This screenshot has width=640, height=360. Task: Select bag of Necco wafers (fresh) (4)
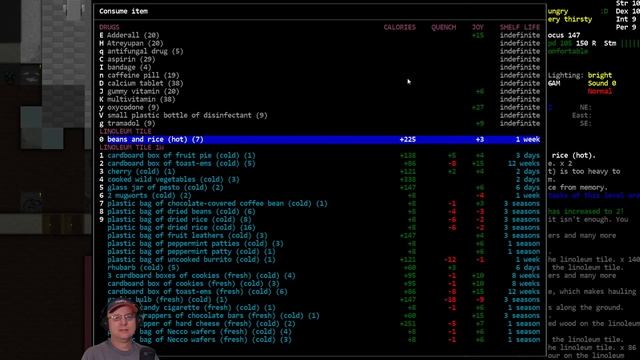[216, 331]
